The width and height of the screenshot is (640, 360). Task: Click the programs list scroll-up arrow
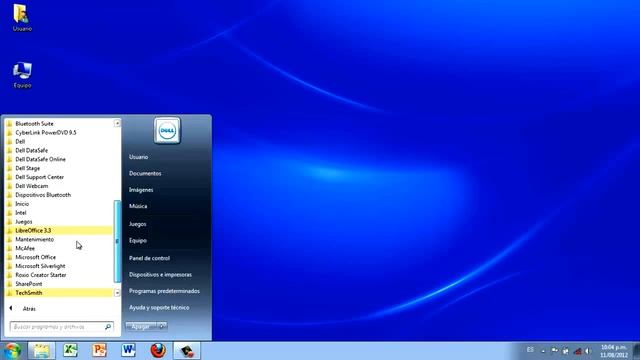(x=117, y=123)
